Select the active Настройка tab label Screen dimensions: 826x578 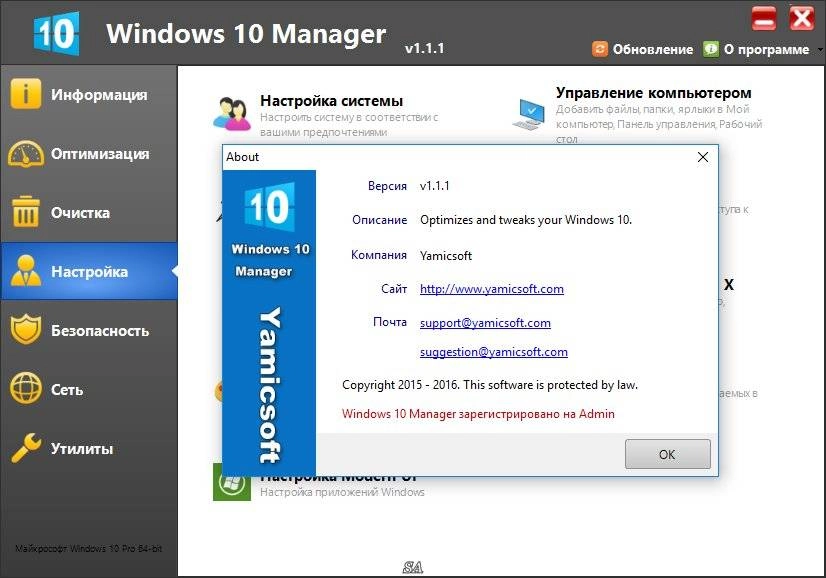(90, 271)
